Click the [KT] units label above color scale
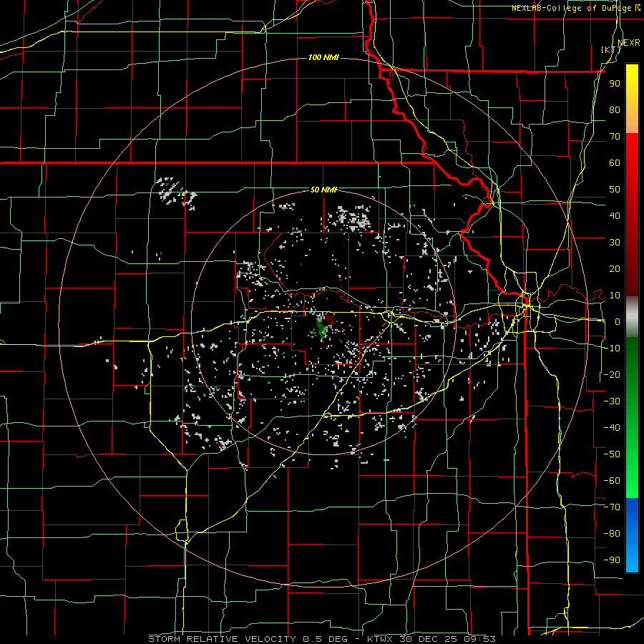Screen dimensions: 644x644 (x=611, y=49)
